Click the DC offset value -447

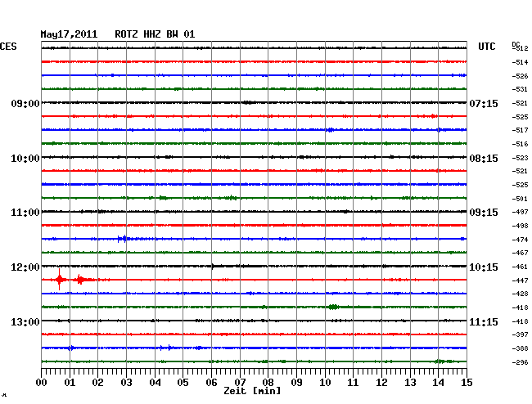click(x=520, y=281)
